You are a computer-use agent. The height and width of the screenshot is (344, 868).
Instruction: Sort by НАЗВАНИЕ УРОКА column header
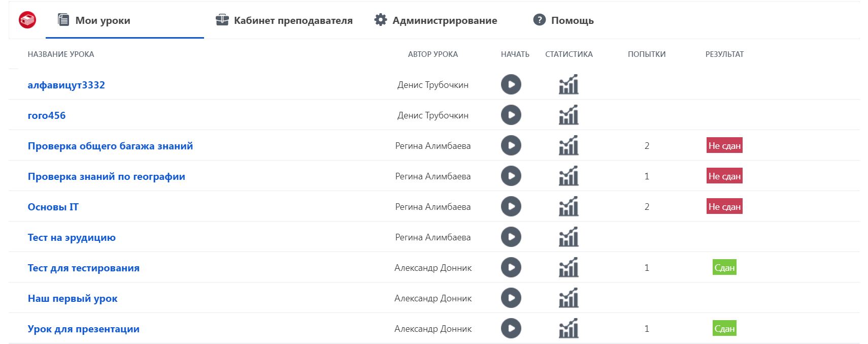point(61,54)
